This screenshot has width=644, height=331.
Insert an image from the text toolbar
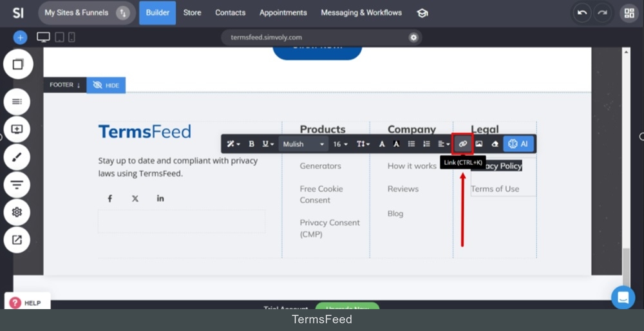[x=479, y=144]
